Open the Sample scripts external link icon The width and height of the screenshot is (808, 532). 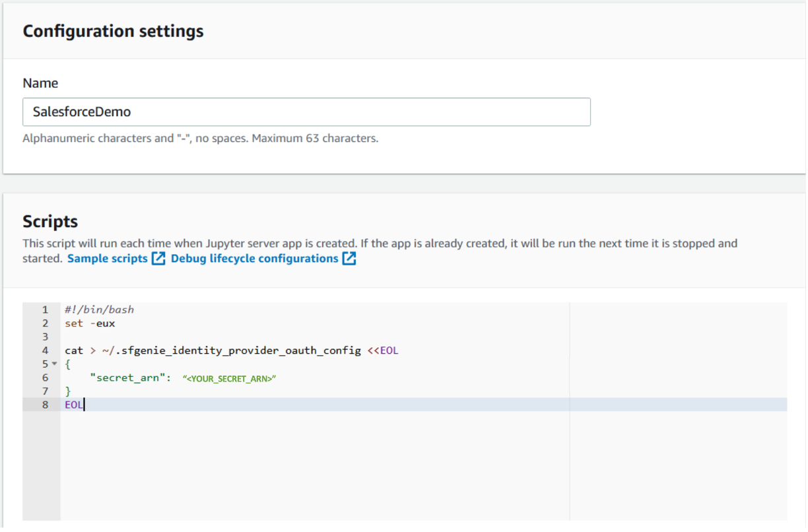point(158,259)
